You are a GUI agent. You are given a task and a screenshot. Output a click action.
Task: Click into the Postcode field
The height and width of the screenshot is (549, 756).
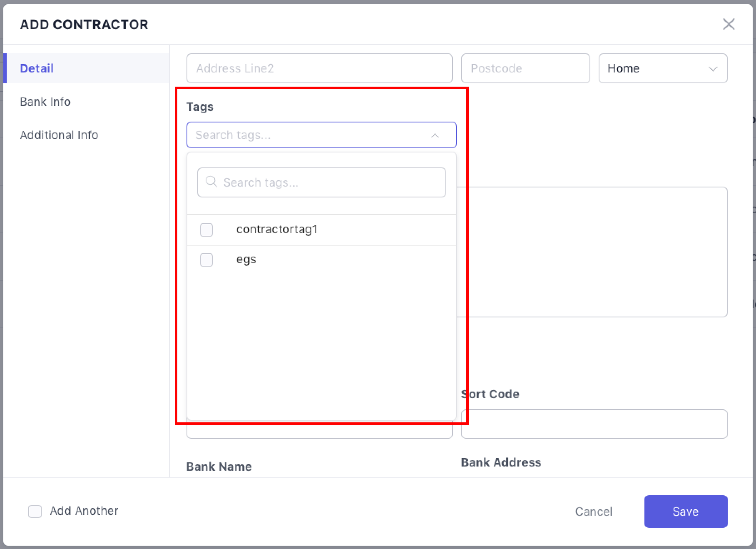[x=525, y=68]
